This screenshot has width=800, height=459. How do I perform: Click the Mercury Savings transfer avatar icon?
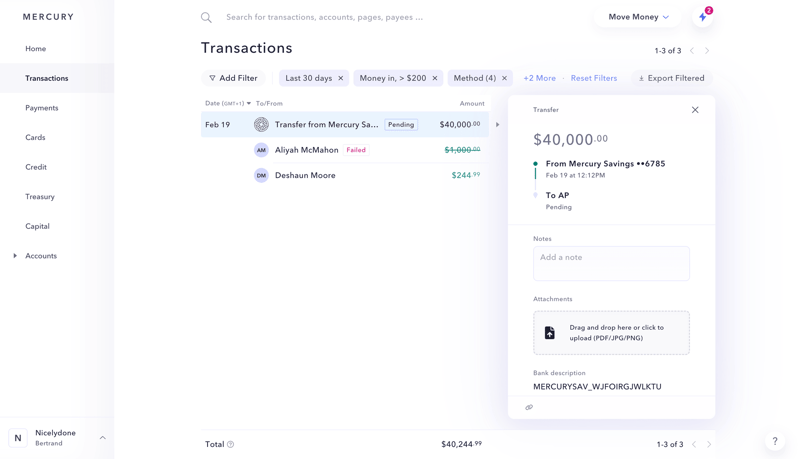(x=261, y=124)
